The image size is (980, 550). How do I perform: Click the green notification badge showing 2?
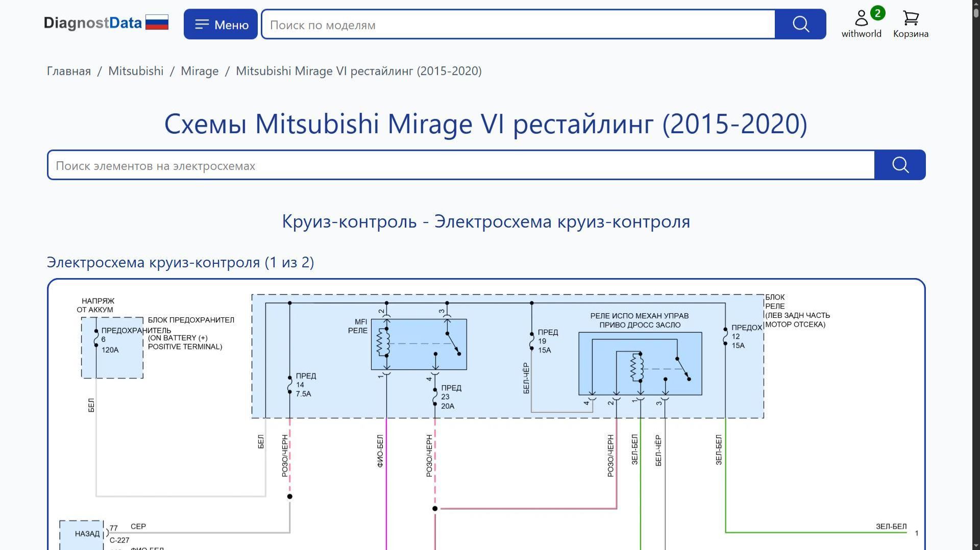877,13
